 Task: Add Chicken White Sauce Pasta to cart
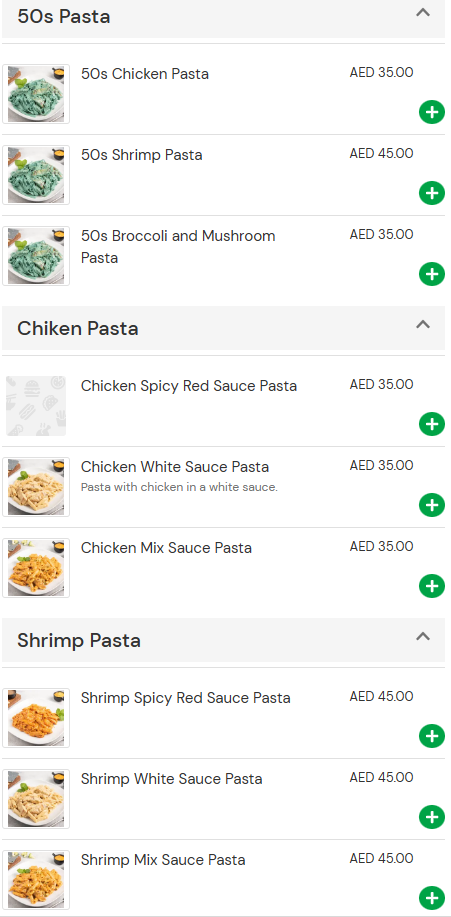432,505
